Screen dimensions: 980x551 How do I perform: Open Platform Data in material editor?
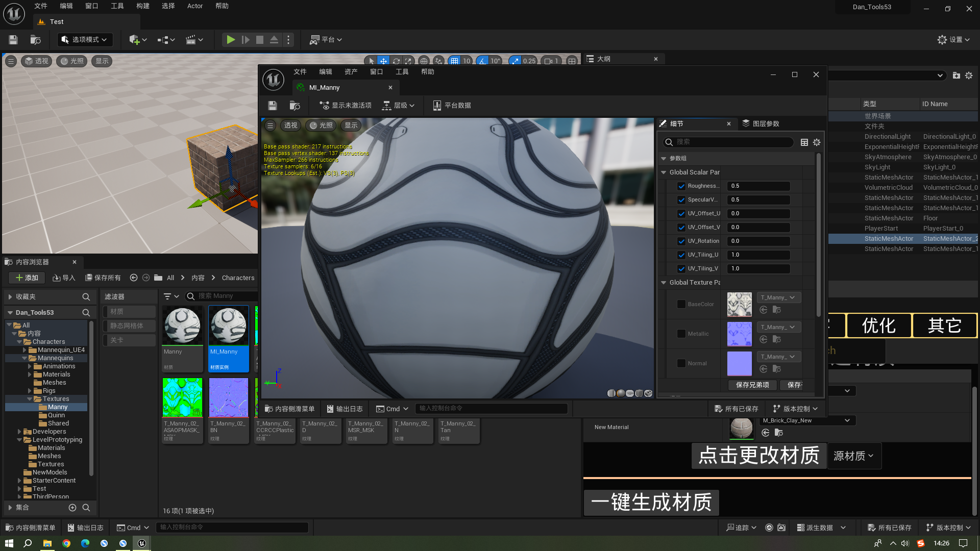tap(452, 106)
